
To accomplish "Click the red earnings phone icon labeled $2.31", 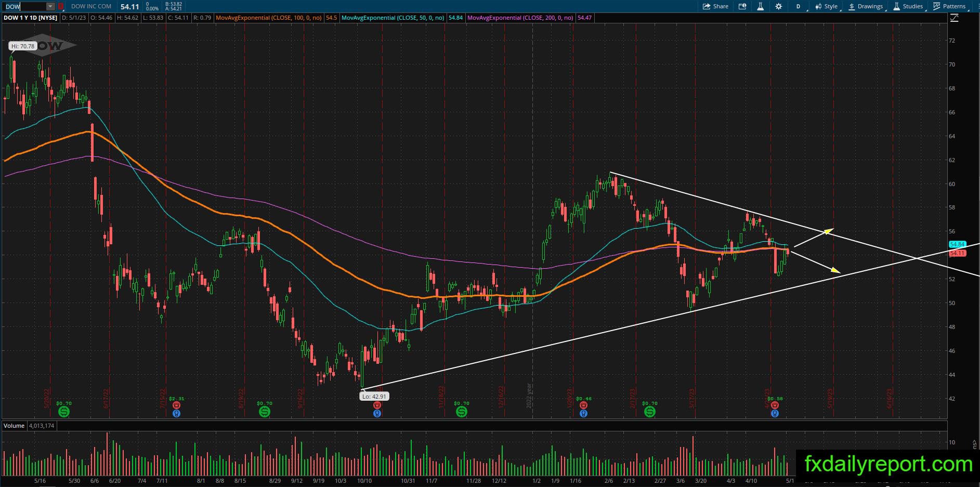I will coord(177,405).
